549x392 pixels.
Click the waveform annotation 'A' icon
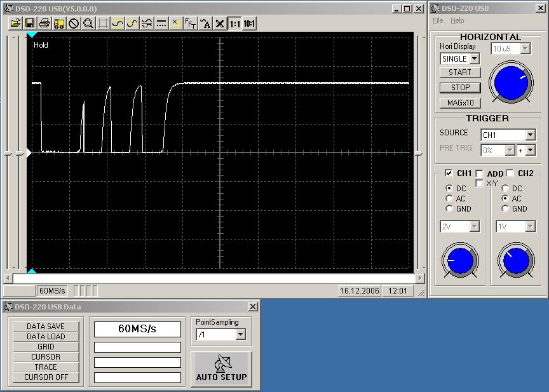[x=205, y=24]
